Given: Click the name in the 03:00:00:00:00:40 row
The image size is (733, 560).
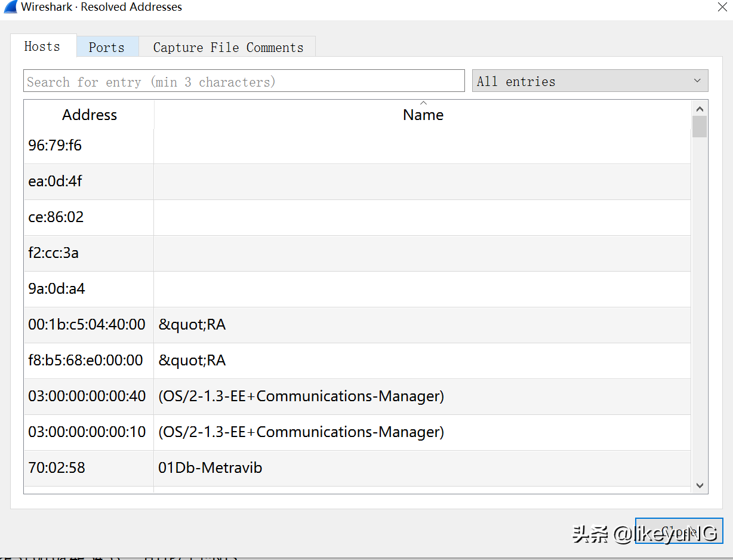Looking at the screenshot, I should [301, 396].
